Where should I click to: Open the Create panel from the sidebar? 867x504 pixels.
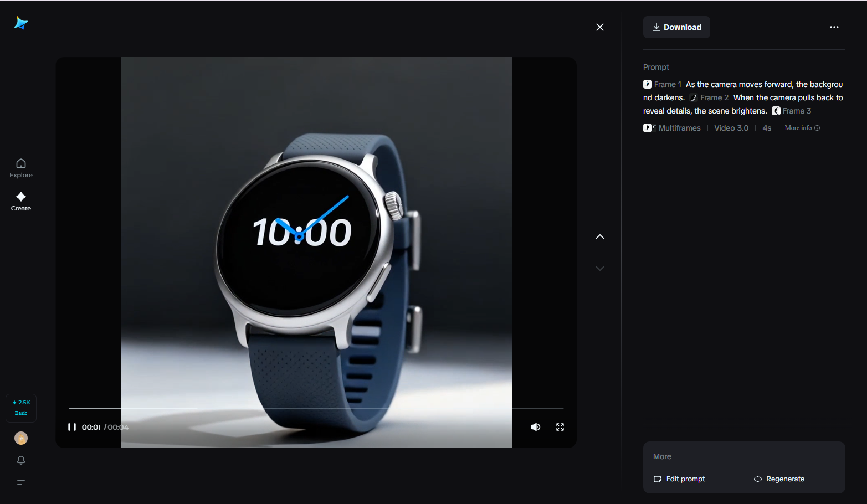[20, 200]
